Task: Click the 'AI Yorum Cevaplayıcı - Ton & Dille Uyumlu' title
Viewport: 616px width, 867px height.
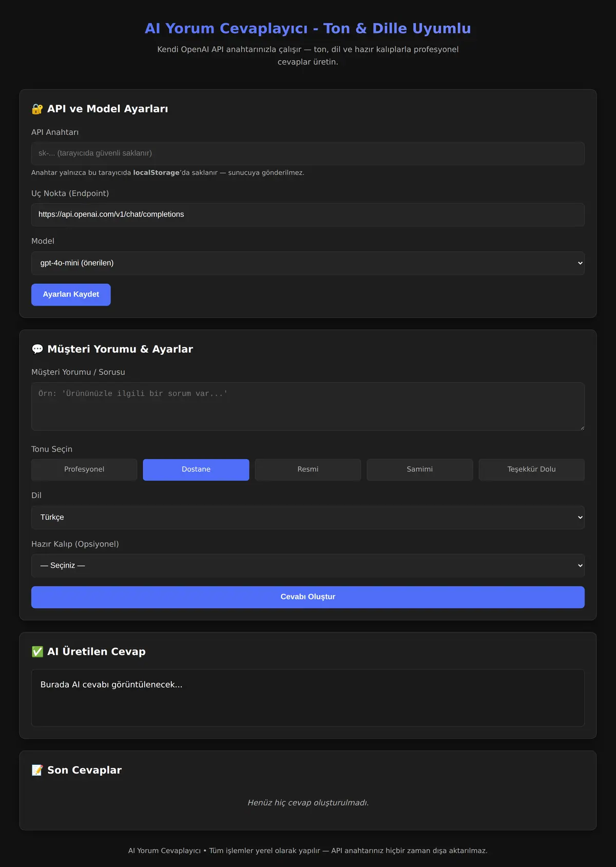Action: pyautogui.click(x=308, y=28)
